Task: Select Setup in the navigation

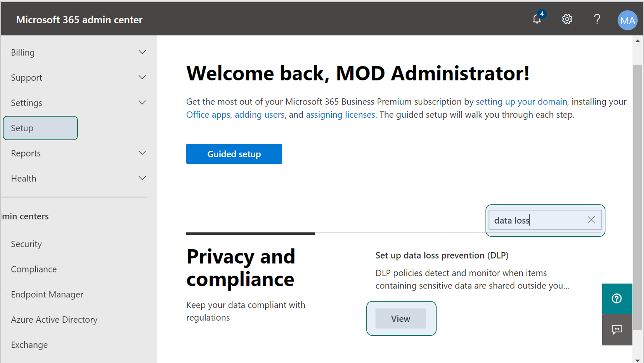Action: (x=40, y=128)
